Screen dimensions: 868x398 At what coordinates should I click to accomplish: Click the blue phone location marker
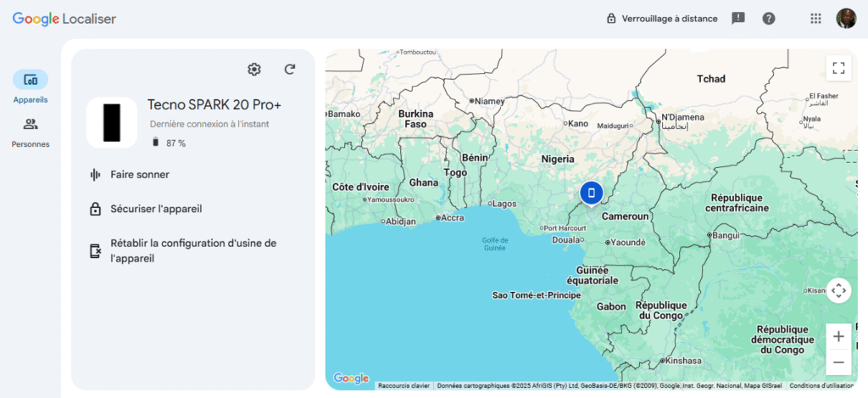(x=591, y=193)
